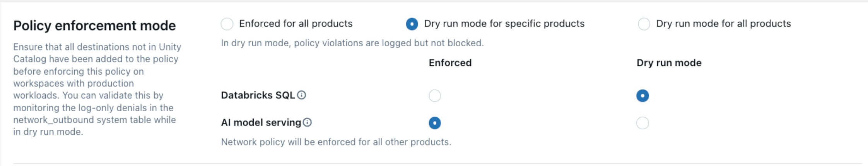This screenshot has height=166, width=868.
Task: Click the Policy enforcement mode heading
Action: 94,25
